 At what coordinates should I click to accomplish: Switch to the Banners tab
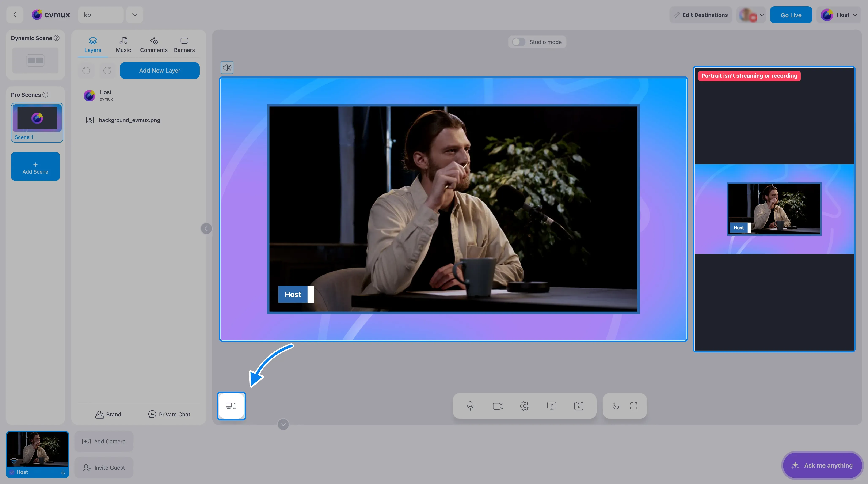tap(184, 45)
